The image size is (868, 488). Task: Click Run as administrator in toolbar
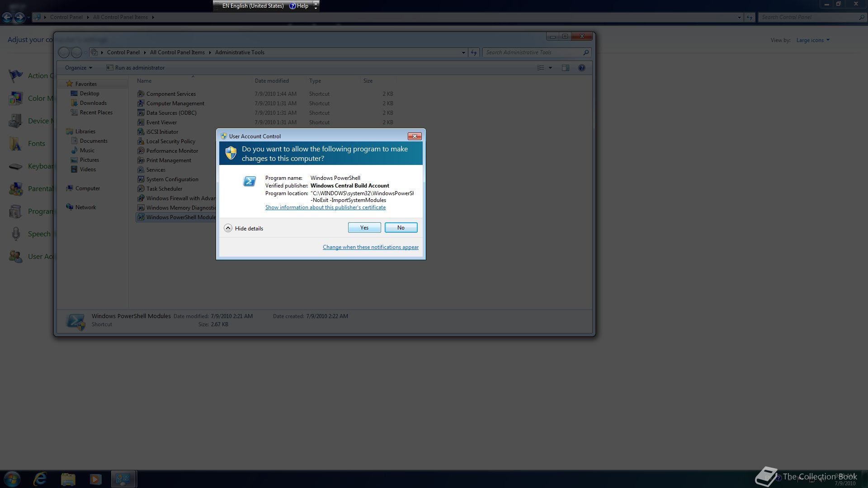pos(135,68)
